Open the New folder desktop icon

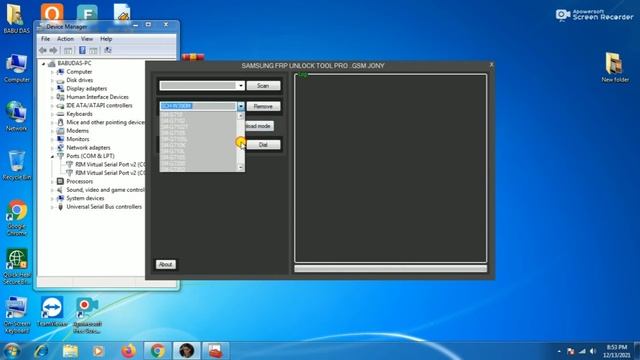click(615, 67)
